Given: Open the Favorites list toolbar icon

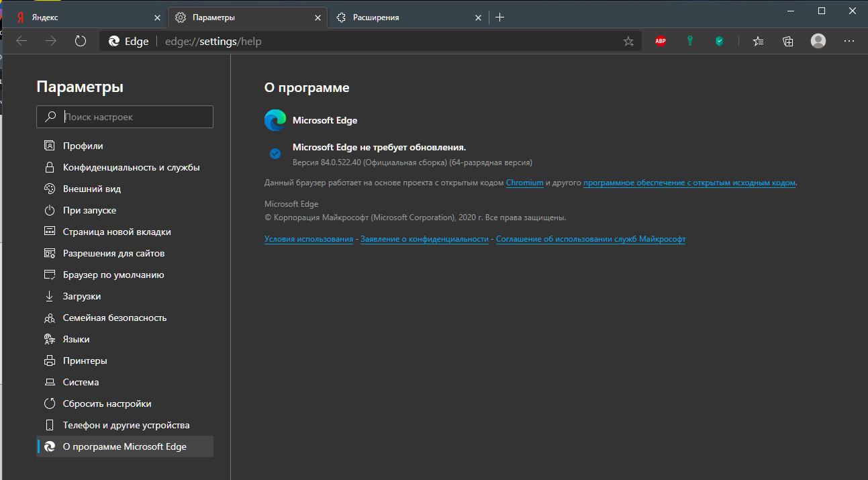Looking at the screenshot, I should (x=758, y=41).
